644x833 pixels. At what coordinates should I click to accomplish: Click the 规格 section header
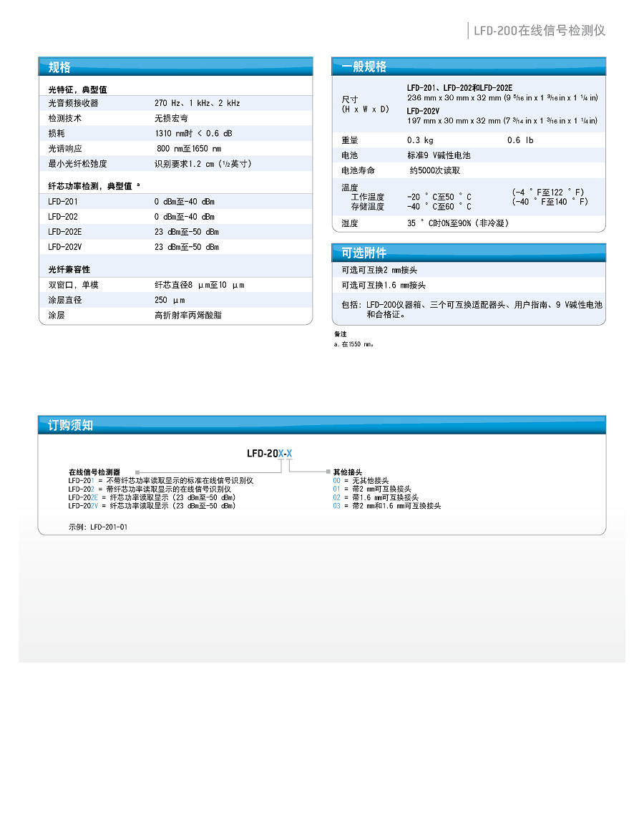pyautogui.click(x=60, y=67)
